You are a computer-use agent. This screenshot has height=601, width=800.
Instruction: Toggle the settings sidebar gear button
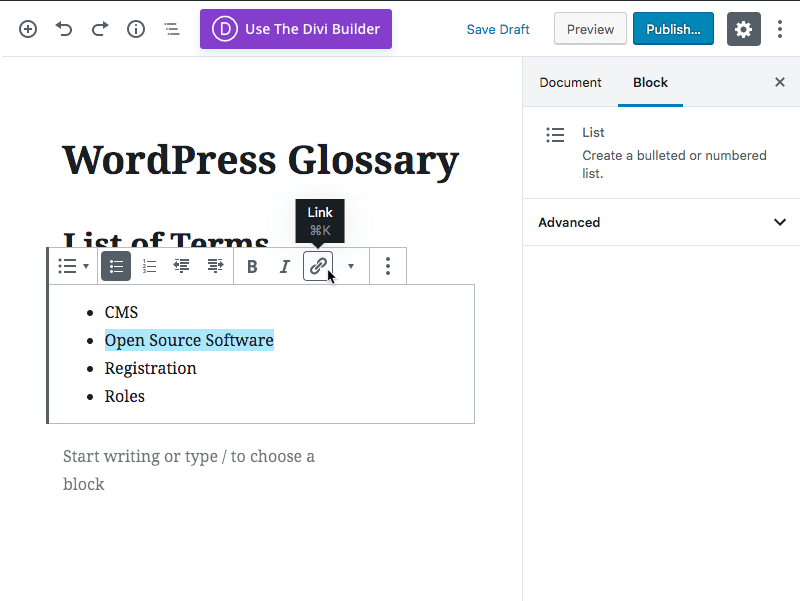click(743, 29)
